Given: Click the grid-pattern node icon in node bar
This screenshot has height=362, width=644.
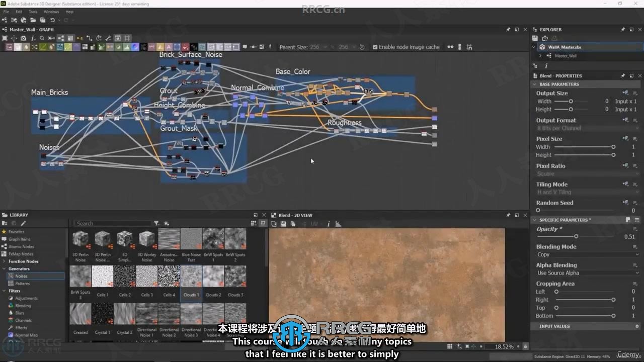Looking at the screenshot, I should [x=85, y=47].
